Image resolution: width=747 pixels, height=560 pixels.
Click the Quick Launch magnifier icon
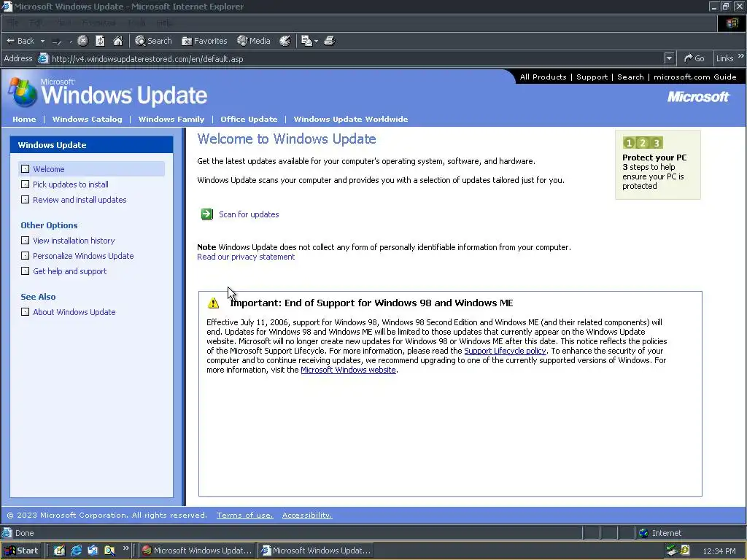(x=109, y=551)
